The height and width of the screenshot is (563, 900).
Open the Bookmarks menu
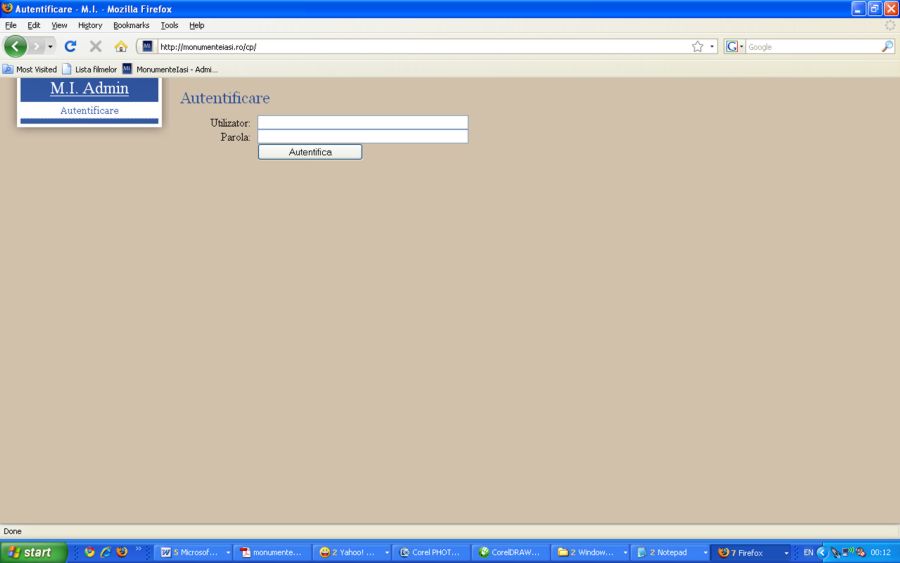tap(131, 25)
